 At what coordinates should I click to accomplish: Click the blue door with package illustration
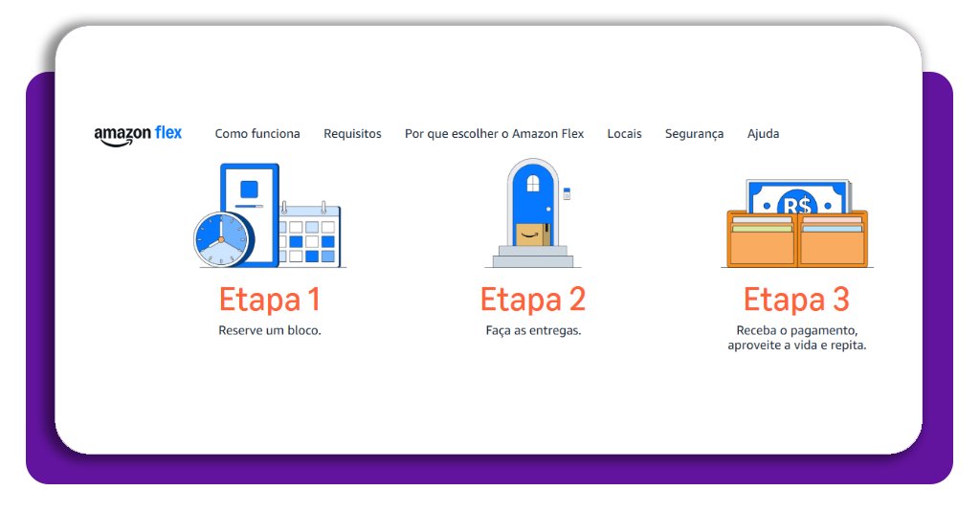click(533, 213)
